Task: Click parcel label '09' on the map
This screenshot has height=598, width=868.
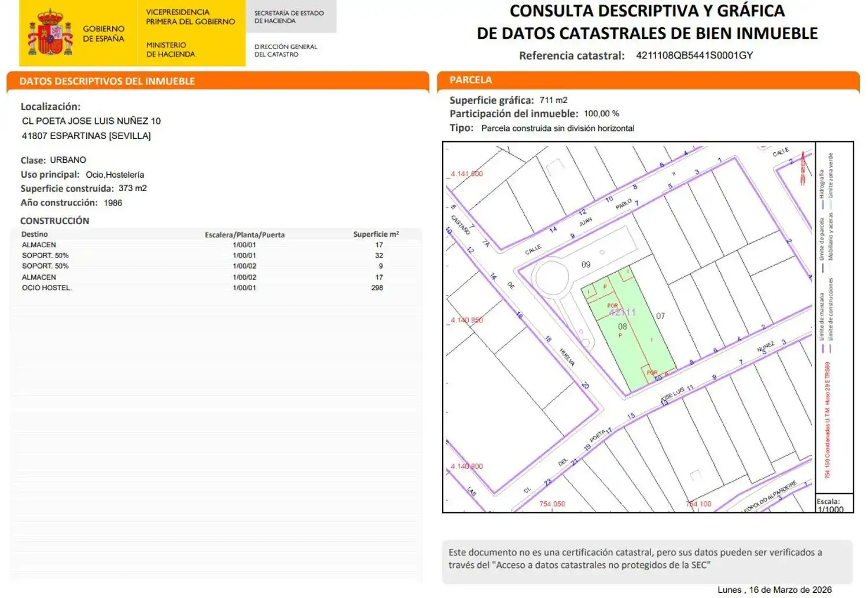Action: pyautogui.click(x=586, y=265)
